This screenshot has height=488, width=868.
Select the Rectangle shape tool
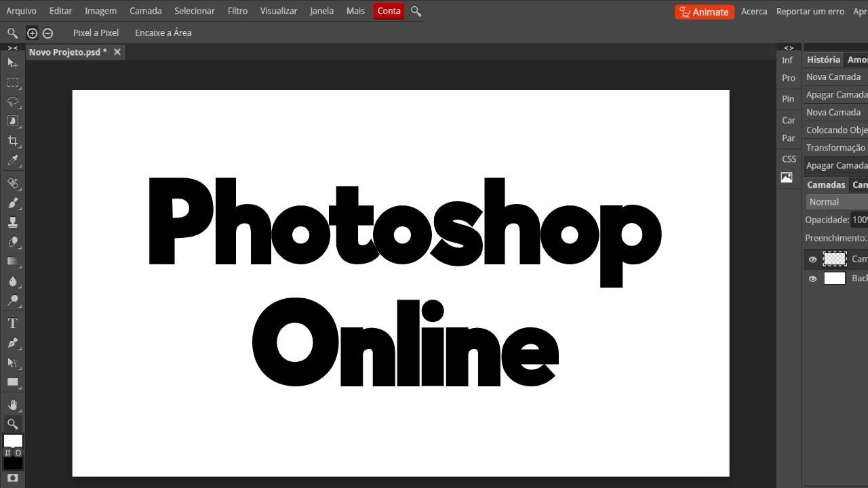pos(12,382)
